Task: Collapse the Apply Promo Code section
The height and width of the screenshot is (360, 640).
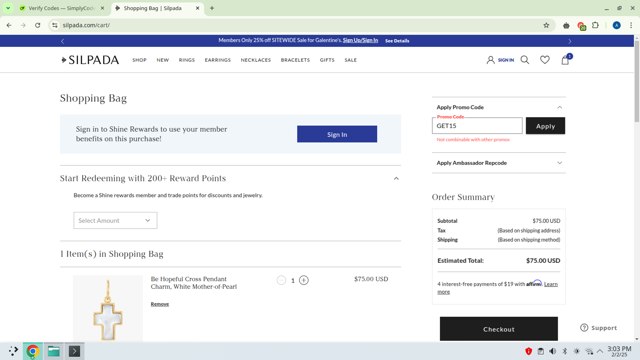Action: click(559, 107)
